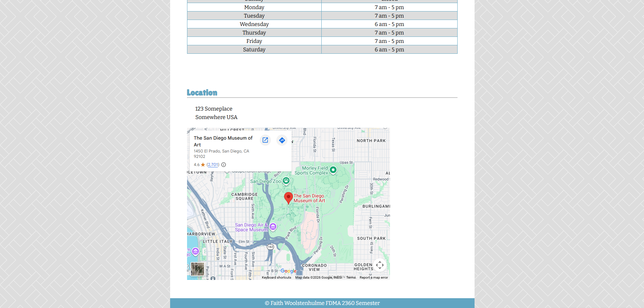644x308 pixels.
Task: Click the LITTLE ITALY map label
Action: pos(218,241)
